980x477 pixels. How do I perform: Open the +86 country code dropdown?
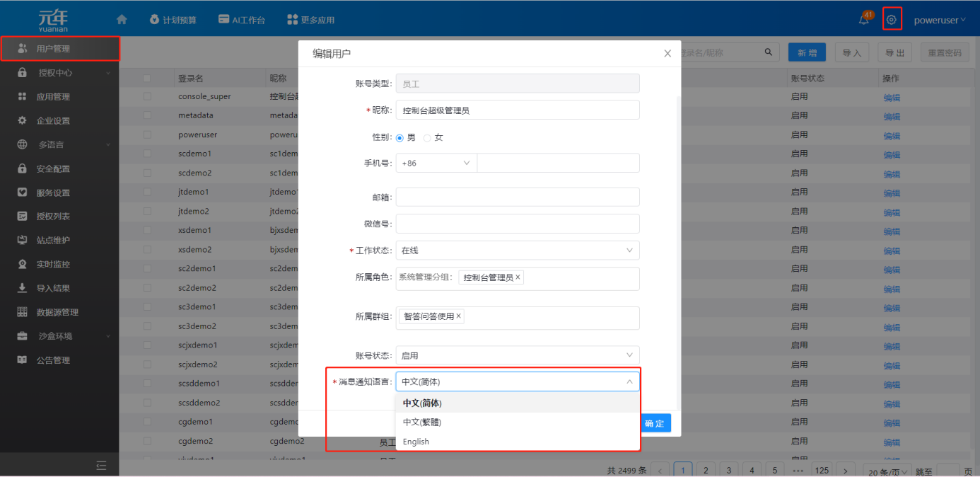pos(436,163)
